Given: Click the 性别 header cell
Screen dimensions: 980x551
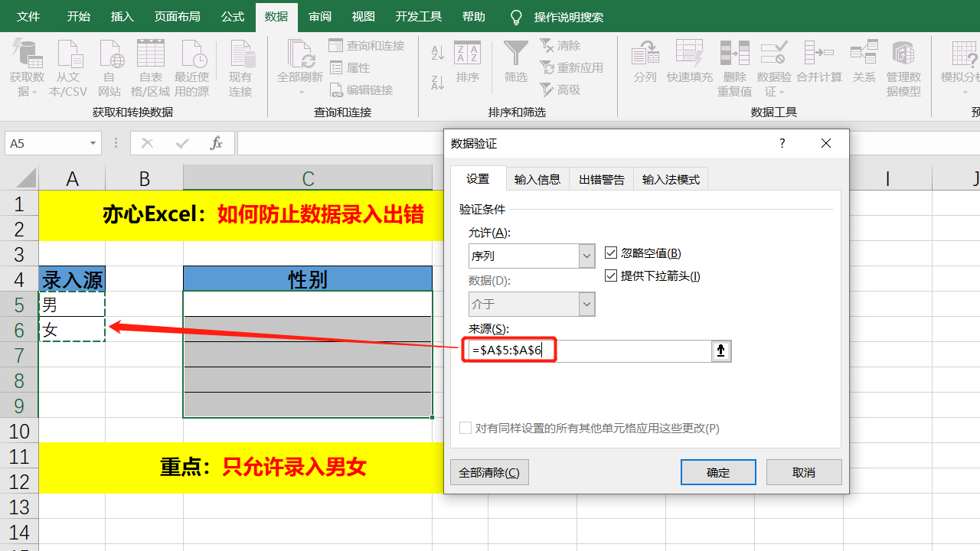Looking at the screenshot, I should (308, 279).
